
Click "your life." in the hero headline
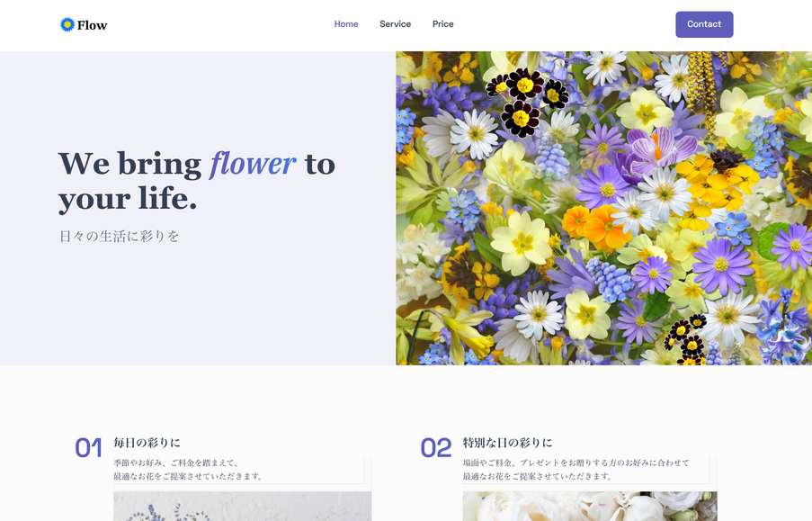(127, 199)
